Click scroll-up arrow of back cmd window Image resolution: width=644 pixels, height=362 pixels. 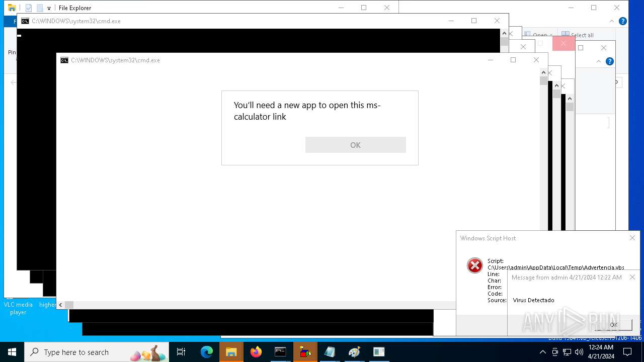504,33
